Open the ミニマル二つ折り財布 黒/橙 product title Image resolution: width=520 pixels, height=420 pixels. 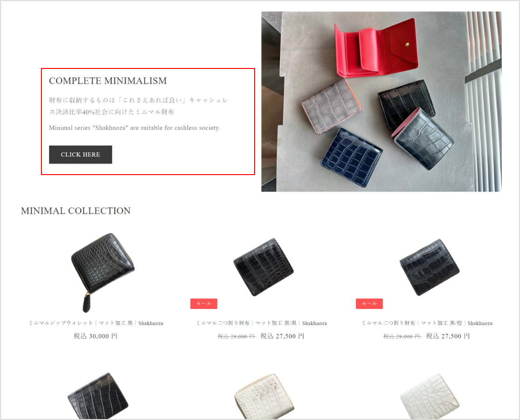[427, 323]
